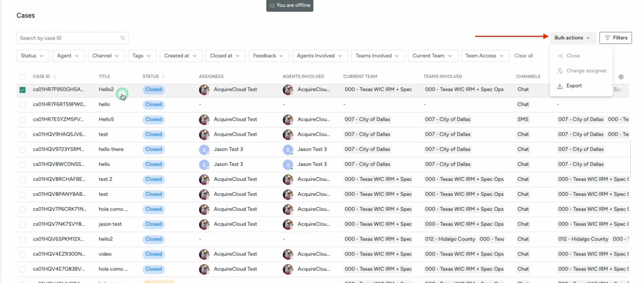Viewport: 644px width, 283px height.
Task: Expand the Tags filter dropdown
Action: [x=142, y=56]
